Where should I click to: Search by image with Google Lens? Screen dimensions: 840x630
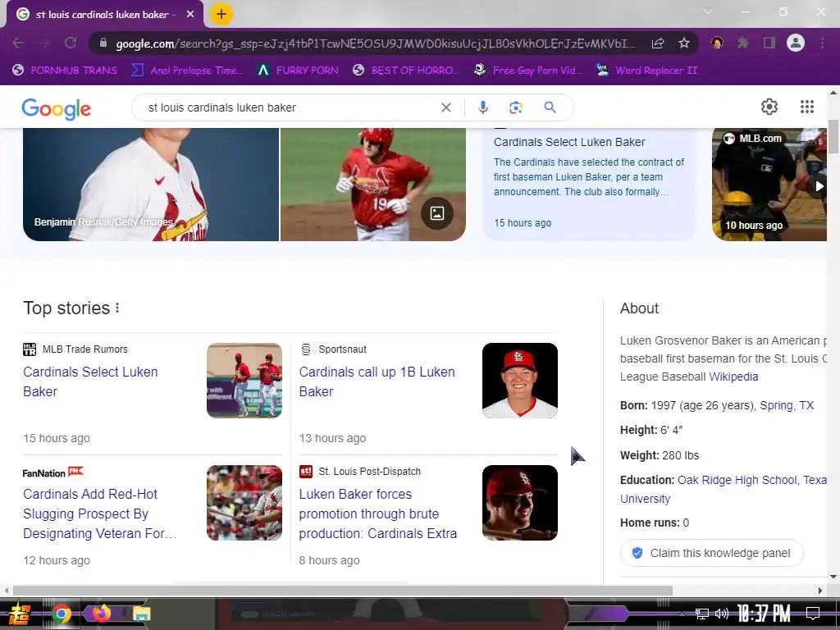[x=515, y=107]
